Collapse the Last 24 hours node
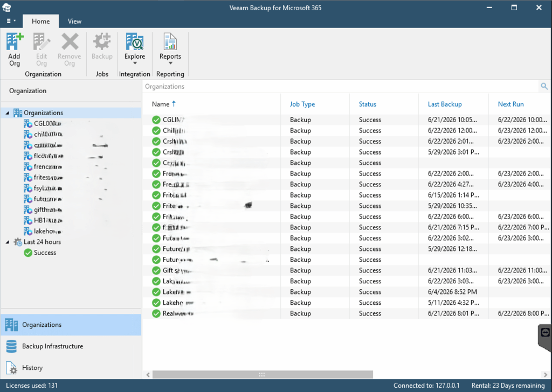Viewport: 552px width, 392px height. (8, 242)
